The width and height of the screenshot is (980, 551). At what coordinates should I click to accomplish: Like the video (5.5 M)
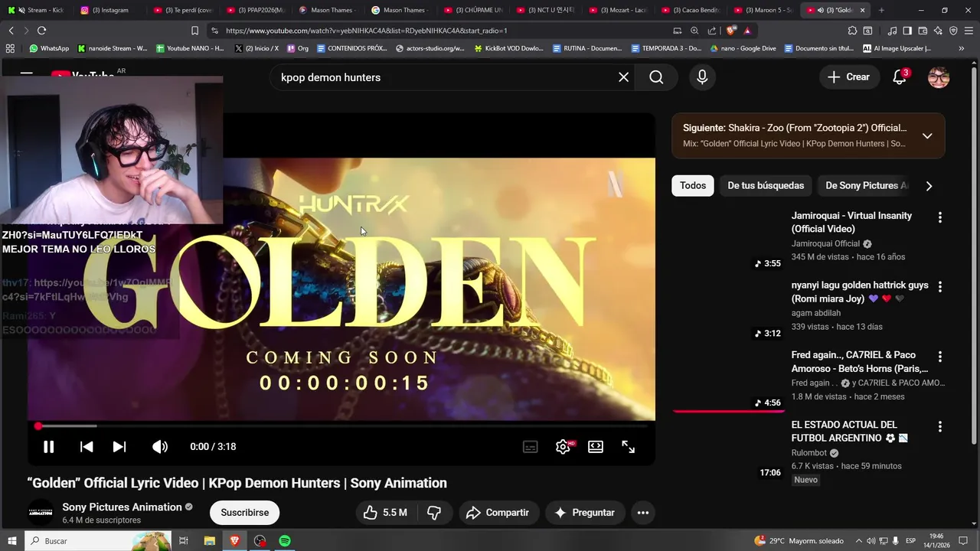pyautogui.click(x=385, y=513)
